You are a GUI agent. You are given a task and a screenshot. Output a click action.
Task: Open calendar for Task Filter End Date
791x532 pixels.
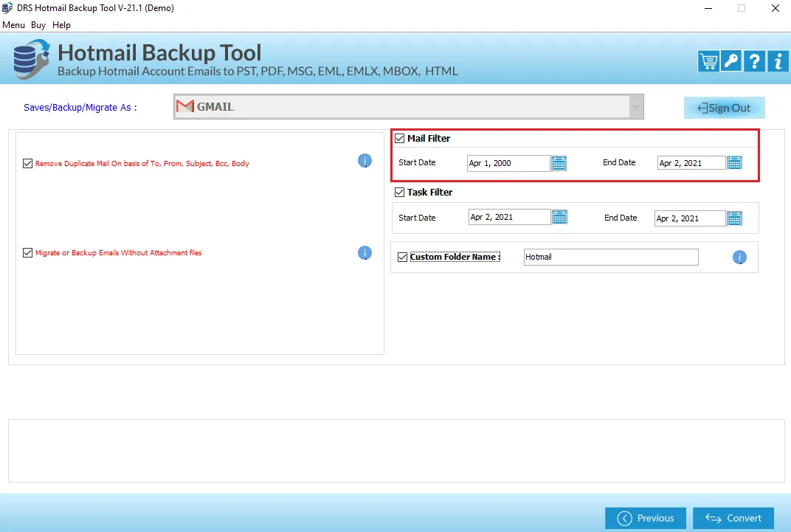(x=734, y=218)
